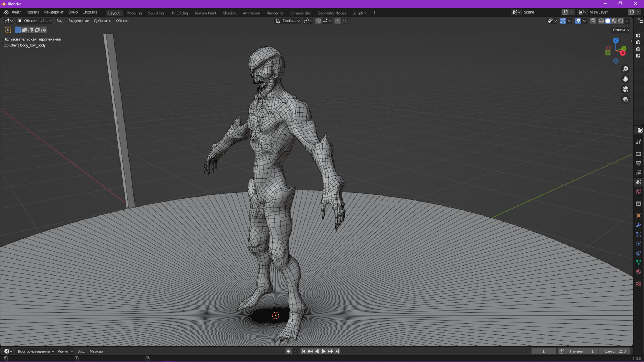Open the Render Properties tab
644x362 pixels.
click(639, 154)
